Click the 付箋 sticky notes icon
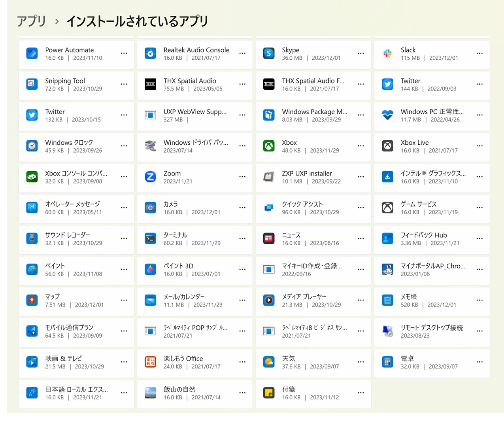 (x=269, y=393)
